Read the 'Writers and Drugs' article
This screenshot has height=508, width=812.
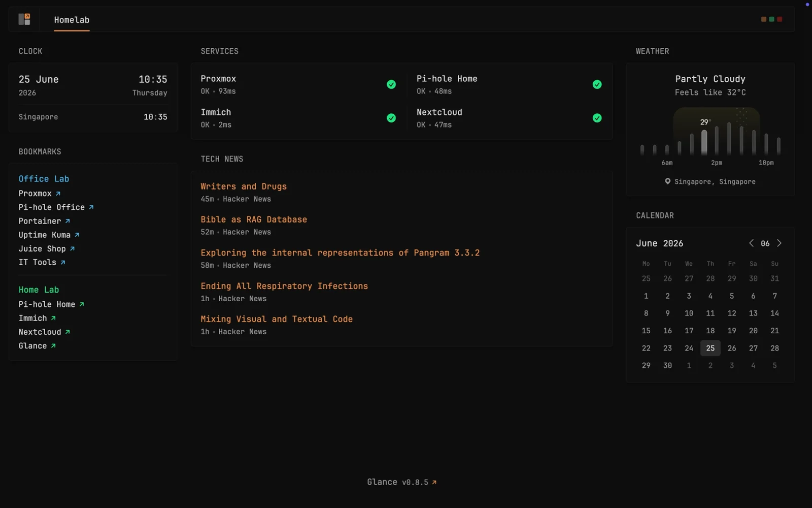click(244, 186)
